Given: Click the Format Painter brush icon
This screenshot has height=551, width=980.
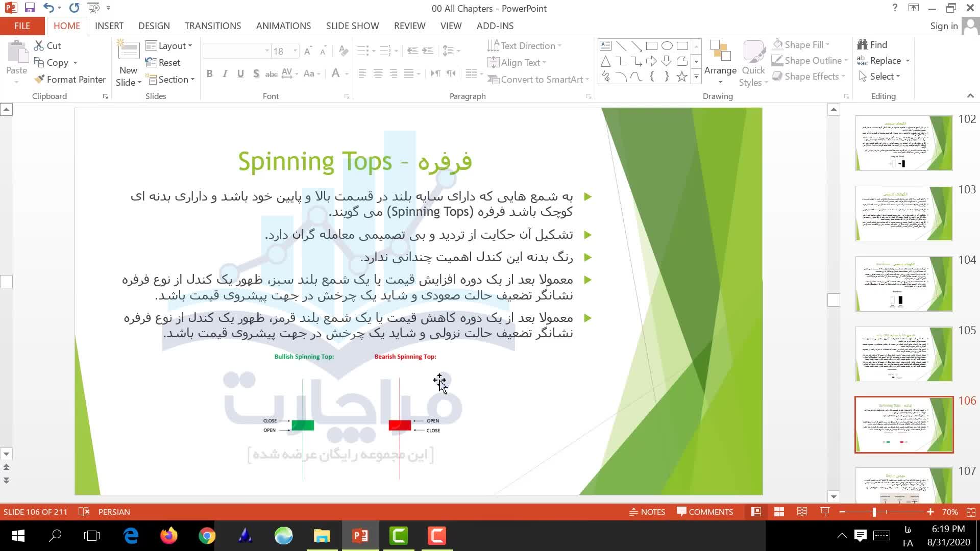Looking at the screenshot, I should 40,79.
